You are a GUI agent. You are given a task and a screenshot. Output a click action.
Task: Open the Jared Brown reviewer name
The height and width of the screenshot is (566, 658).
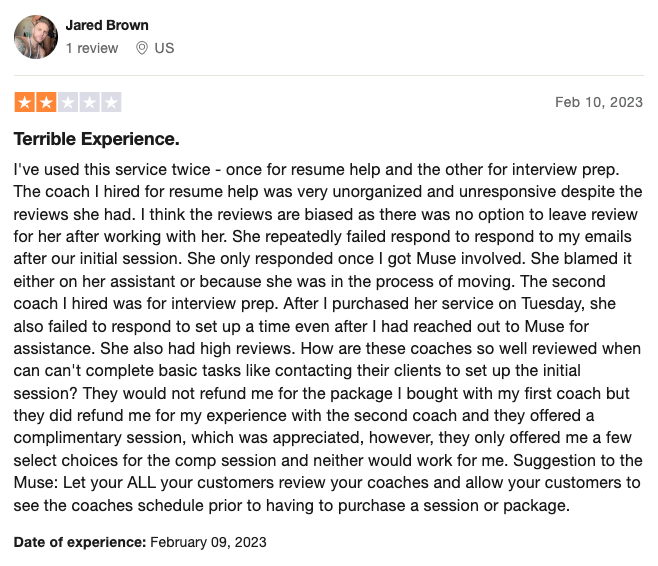tap(107, 25)
